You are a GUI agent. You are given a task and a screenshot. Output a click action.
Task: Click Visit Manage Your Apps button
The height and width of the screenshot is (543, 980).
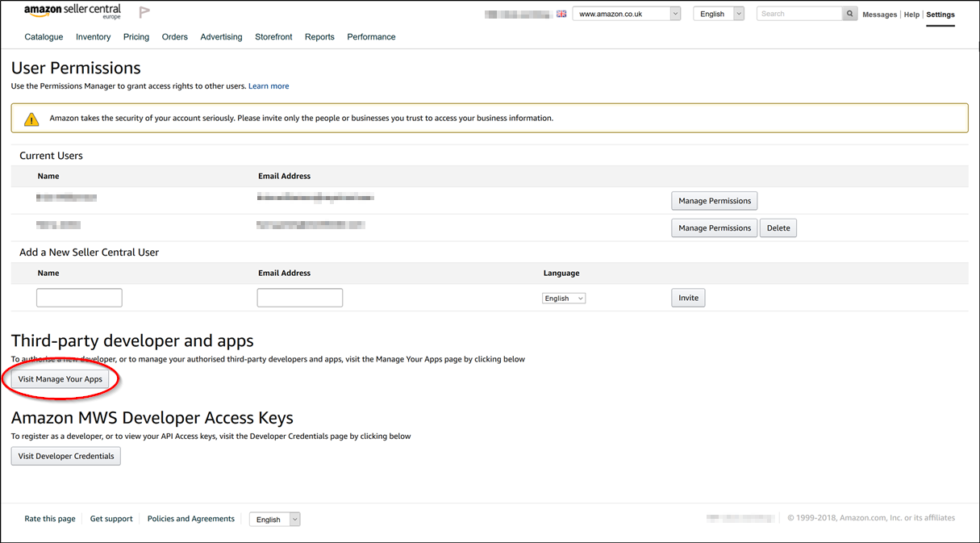click(x=60, y=379)
